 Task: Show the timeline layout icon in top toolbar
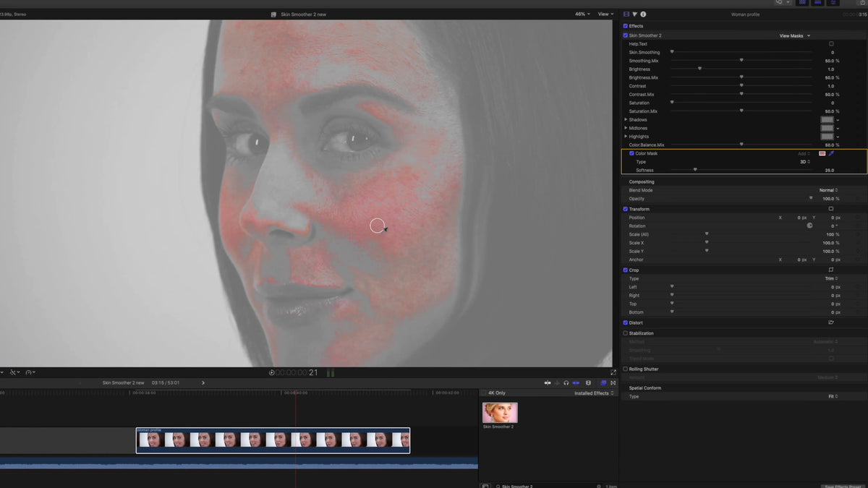[817, 2]
